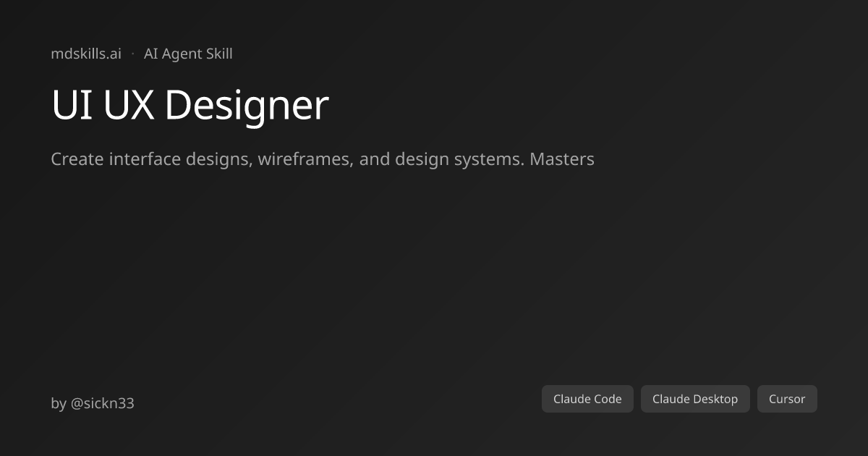The image size is (868, 456).
Task: Click the description starting 'Create interface designs'
Action: (323, 159)
